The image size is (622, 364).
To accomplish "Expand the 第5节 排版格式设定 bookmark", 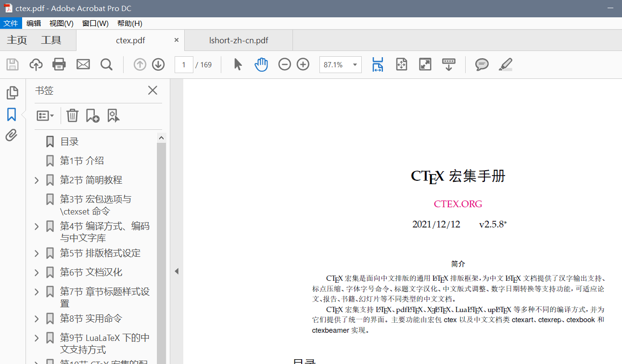I will click(x=37, y=253).
